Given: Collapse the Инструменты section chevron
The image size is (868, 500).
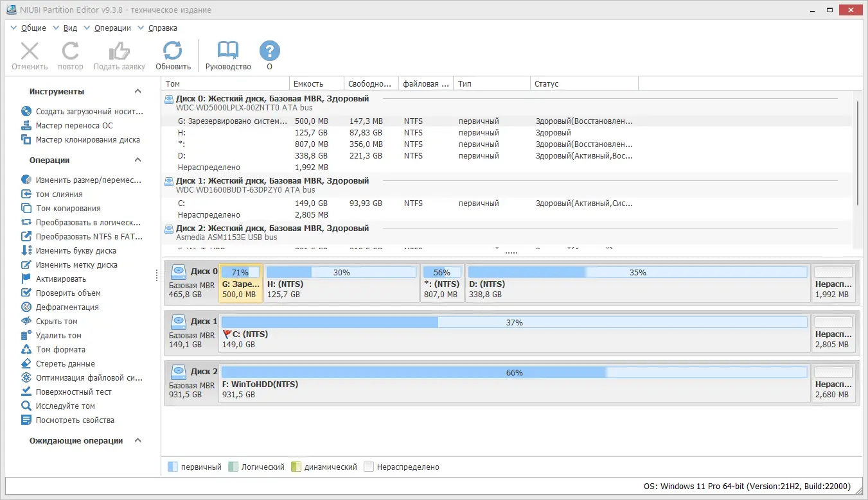Looking at the screenshot, I should pyautogui.click(x=137, y=92).
